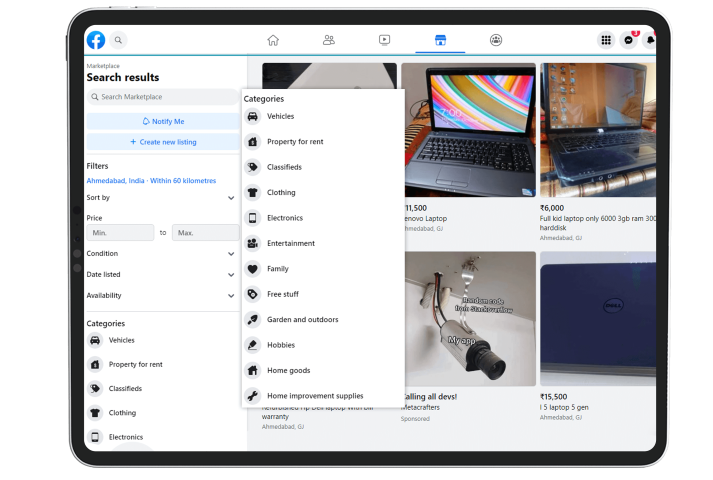
Task: Select Vehicles icon in sidebar categories
Action: click(95, 340)
